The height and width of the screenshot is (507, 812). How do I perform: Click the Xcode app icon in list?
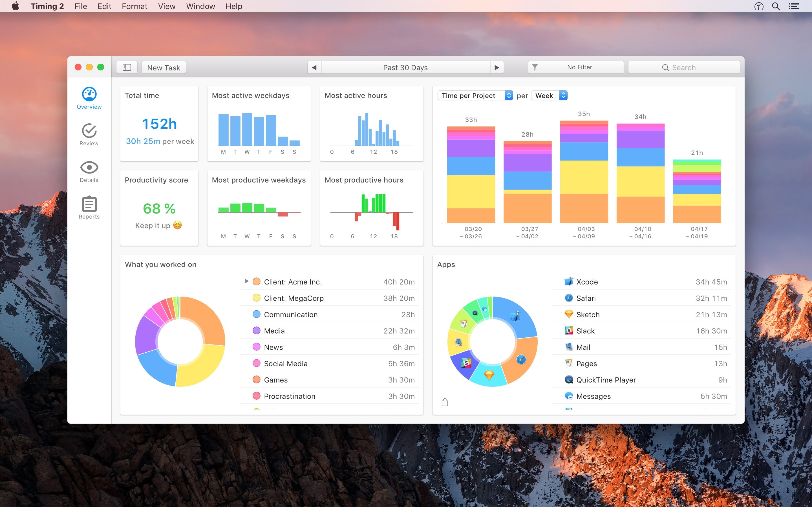569,282
